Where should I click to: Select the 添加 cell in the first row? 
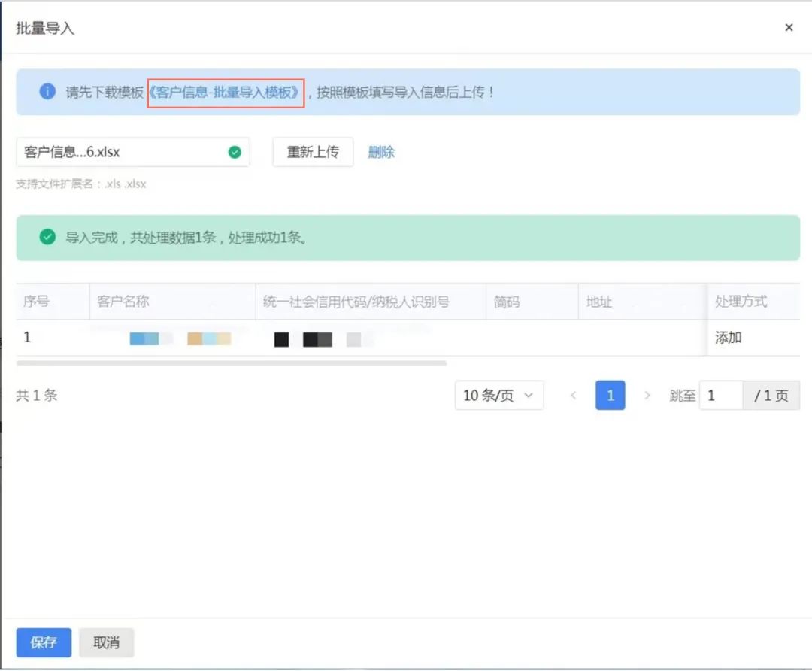[729, 338]
